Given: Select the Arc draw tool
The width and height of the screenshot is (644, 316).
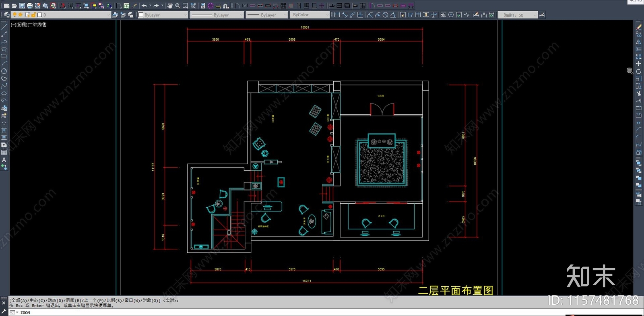Looking at the screenshot, I should 4,64.
